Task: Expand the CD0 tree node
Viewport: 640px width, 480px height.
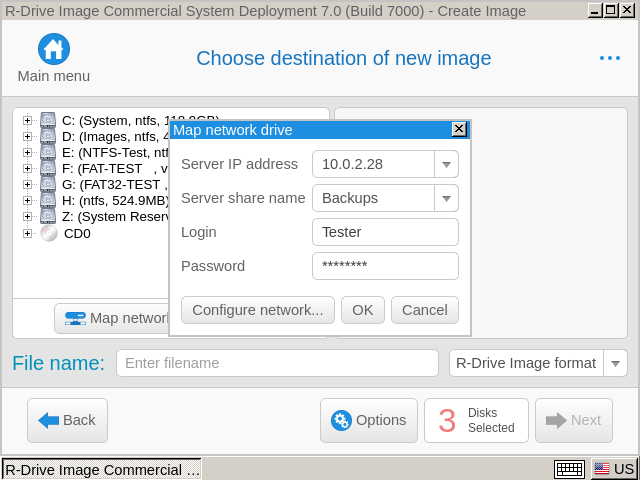Action: click(x=27, y=233)
